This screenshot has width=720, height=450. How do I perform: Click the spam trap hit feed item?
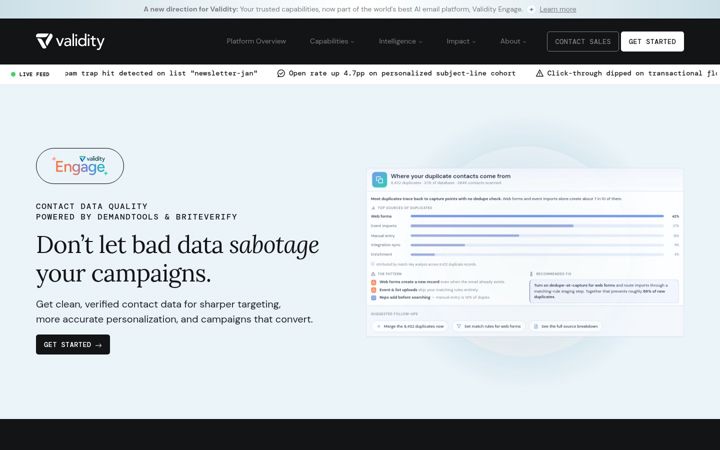[x=161, y=73]
